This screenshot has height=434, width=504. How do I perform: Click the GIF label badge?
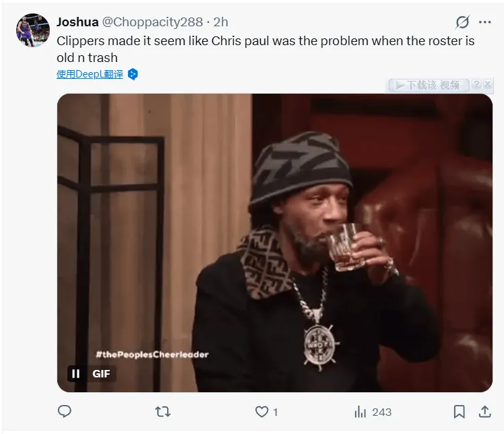coord(101,373)
